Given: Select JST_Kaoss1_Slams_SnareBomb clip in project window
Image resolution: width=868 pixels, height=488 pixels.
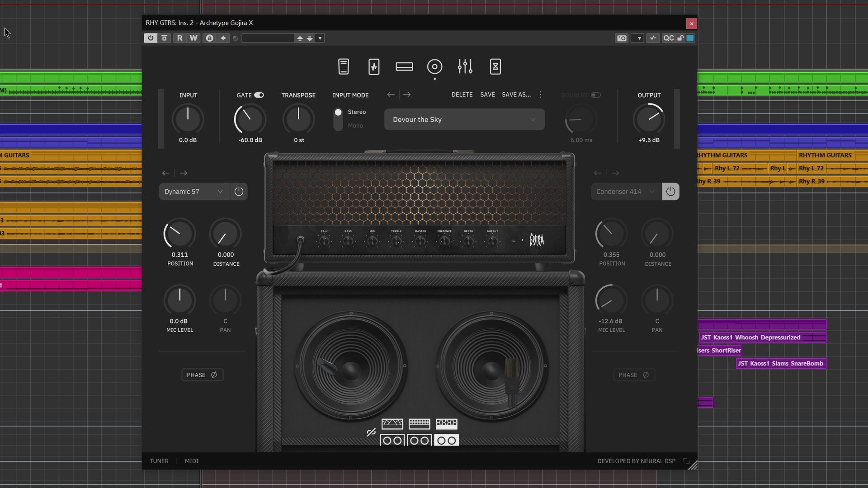Looking at the screenshot, I should (x=781, y=363).
